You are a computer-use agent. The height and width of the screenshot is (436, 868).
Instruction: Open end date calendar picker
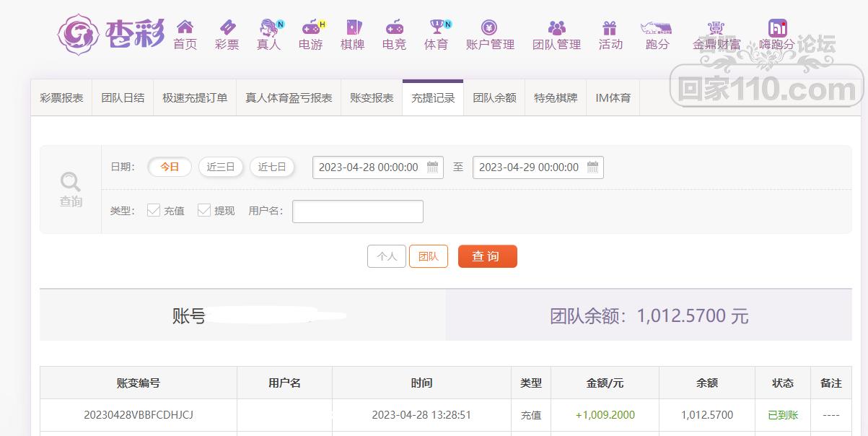[592, 167]
